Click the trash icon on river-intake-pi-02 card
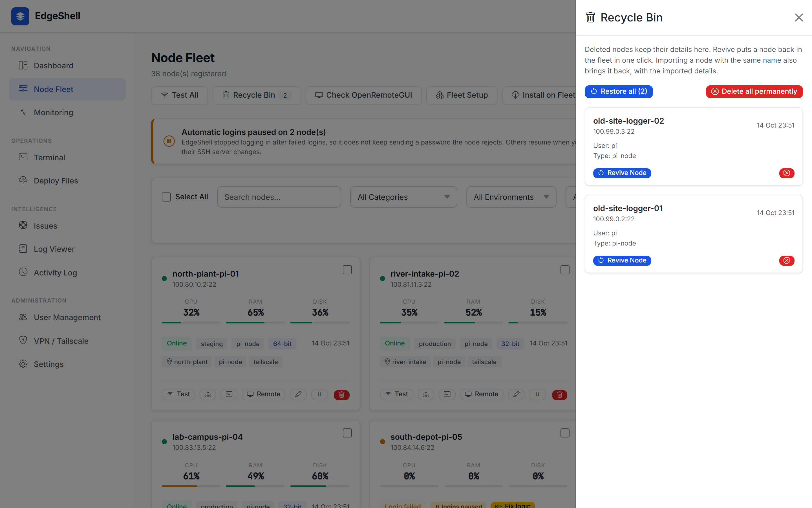Viewport: 812px width, 508px height. pos(559,395)
